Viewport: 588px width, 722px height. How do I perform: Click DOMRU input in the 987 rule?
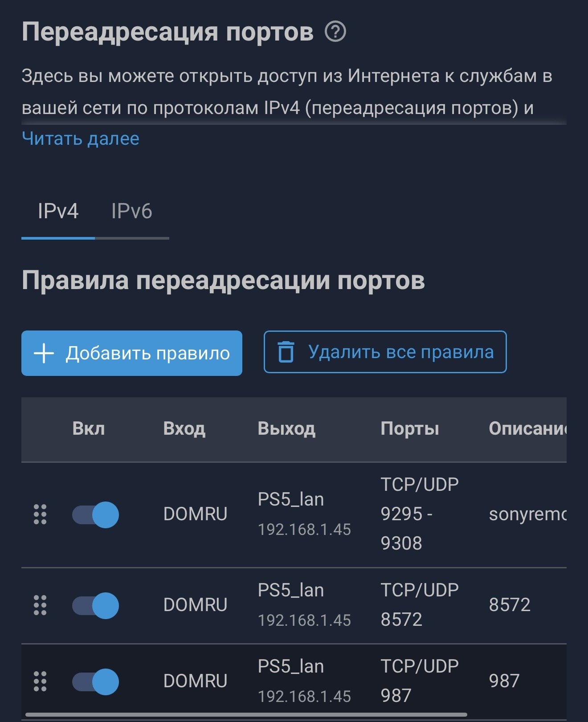click(x=195, y=681)
